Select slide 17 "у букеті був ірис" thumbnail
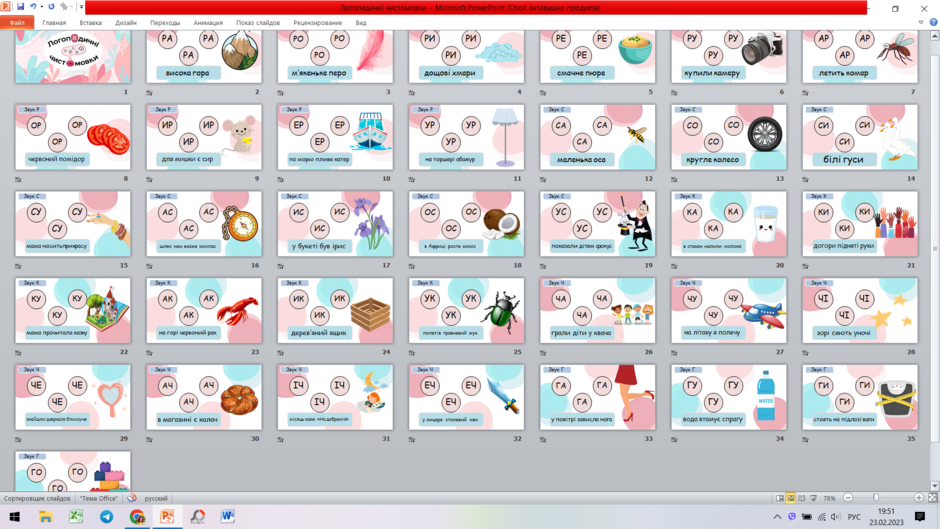Image resolution: width=940 pixels, height=529 pixels. pyautogui.click(x=335, y=224)
